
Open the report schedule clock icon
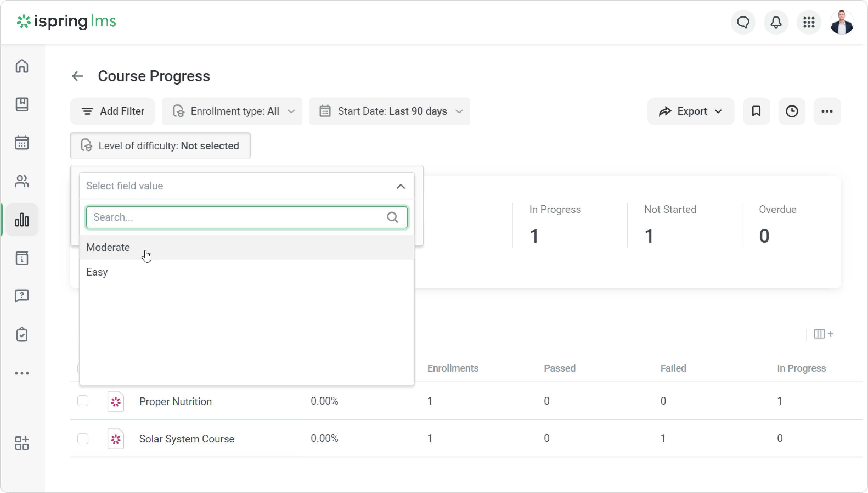[x=791, y=111]
